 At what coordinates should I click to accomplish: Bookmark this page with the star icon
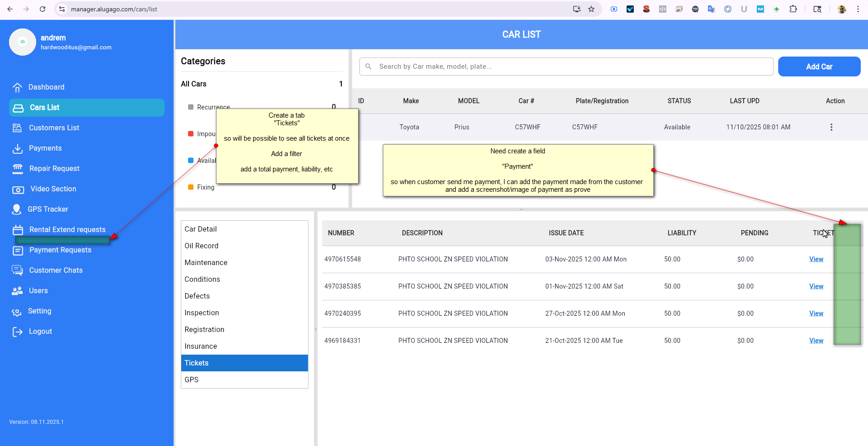[591, 9]
